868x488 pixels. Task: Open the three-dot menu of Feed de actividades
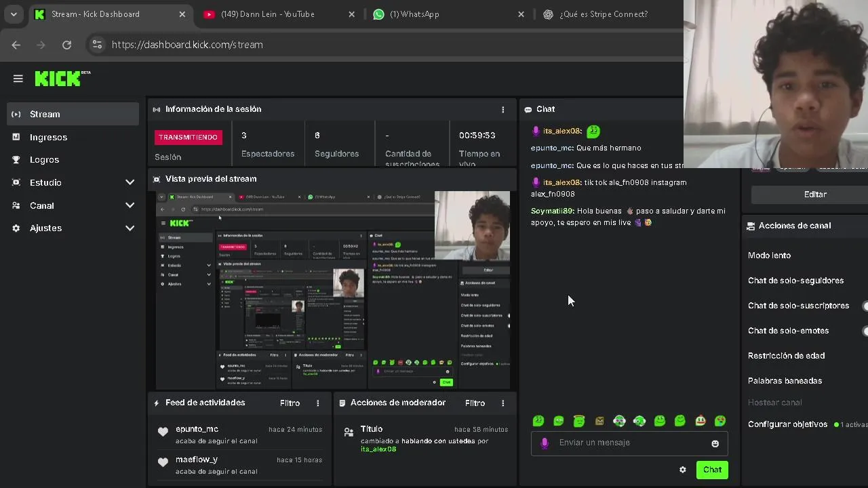point(317,403)
